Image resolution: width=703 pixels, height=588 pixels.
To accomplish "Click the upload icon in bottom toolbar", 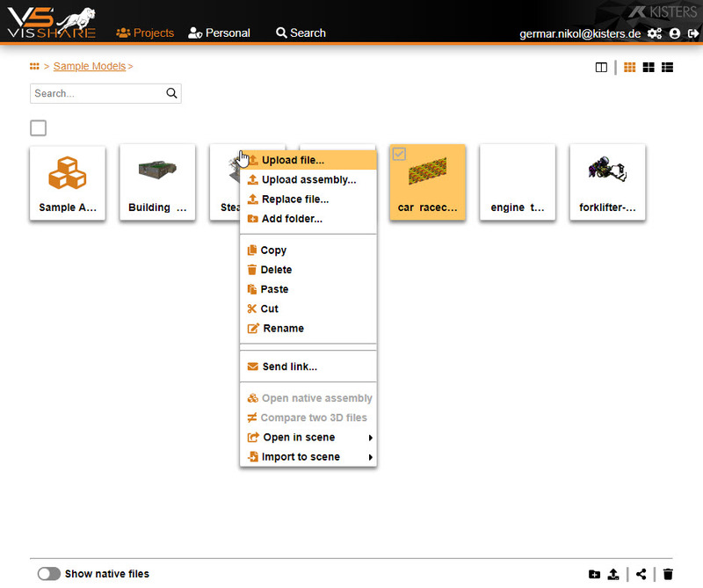I will click(613, 574).
